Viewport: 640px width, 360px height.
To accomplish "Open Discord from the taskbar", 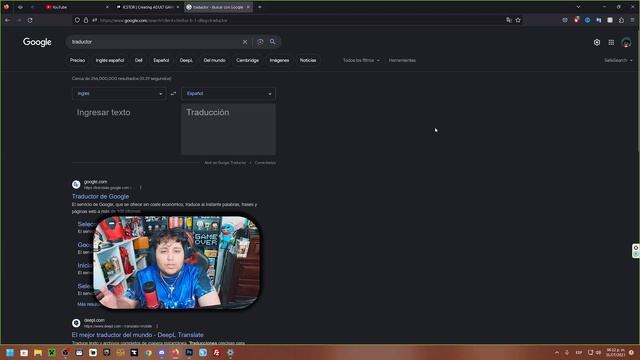I will pos(162,353).
